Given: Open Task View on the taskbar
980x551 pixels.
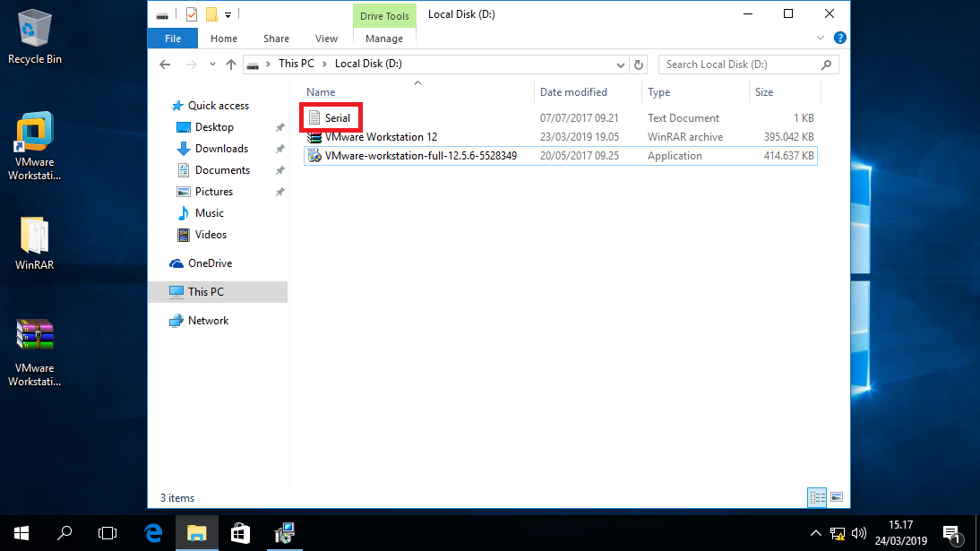Looking at the screenshot, I should (107, 533).
